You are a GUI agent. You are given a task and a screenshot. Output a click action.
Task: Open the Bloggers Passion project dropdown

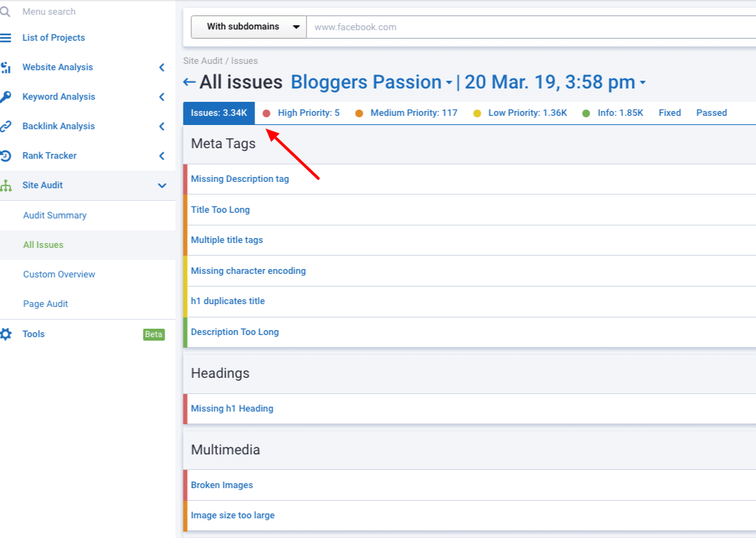click(371, 82)
